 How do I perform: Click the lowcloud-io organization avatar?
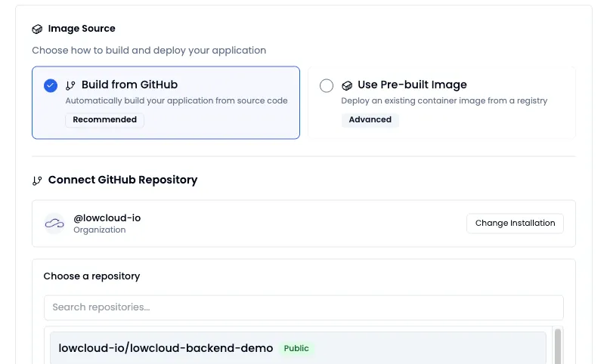pos(54,224)
